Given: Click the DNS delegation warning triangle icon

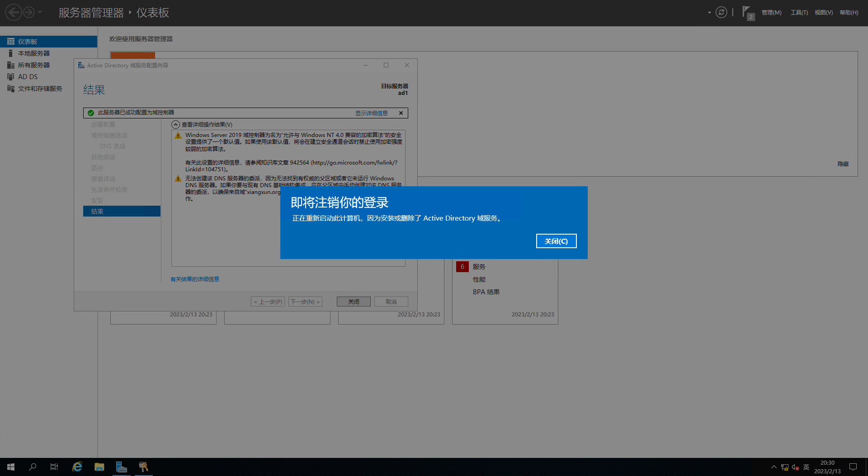Looking at the screenshot, I should tap(178, 179).
